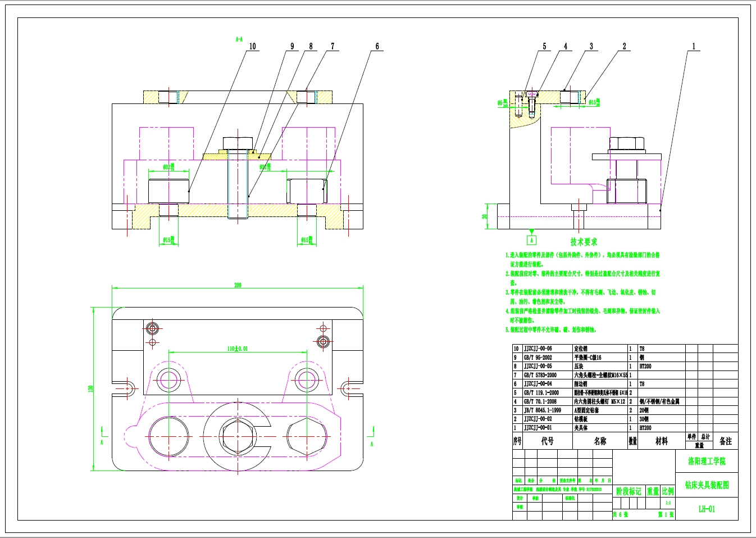Click the 代号 column header
The image size is (756, 538).
pos(547,441)
